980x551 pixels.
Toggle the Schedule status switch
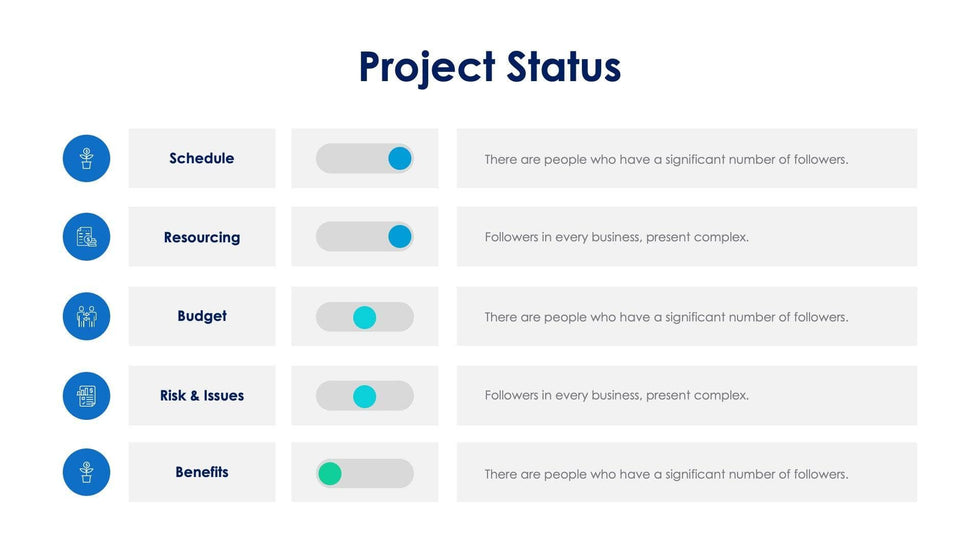pyautogui.click(x=365, y=158)
